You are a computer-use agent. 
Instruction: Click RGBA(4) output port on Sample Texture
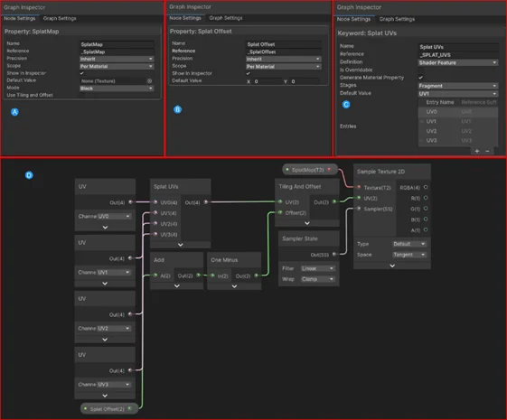click(x=426, y=187)
